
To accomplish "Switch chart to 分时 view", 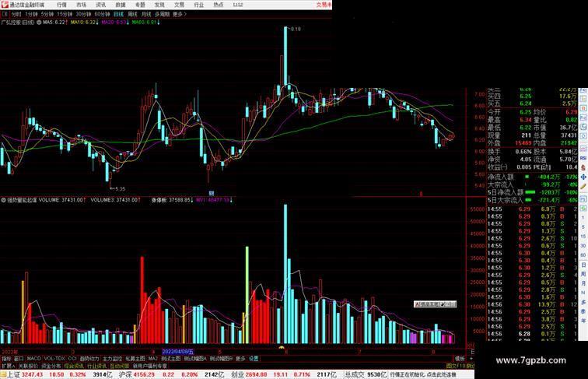I will pos(16,14).
